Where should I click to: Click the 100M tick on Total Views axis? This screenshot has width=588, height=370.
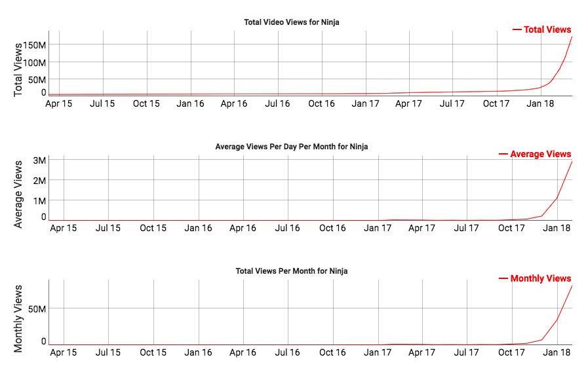point(34,62)
